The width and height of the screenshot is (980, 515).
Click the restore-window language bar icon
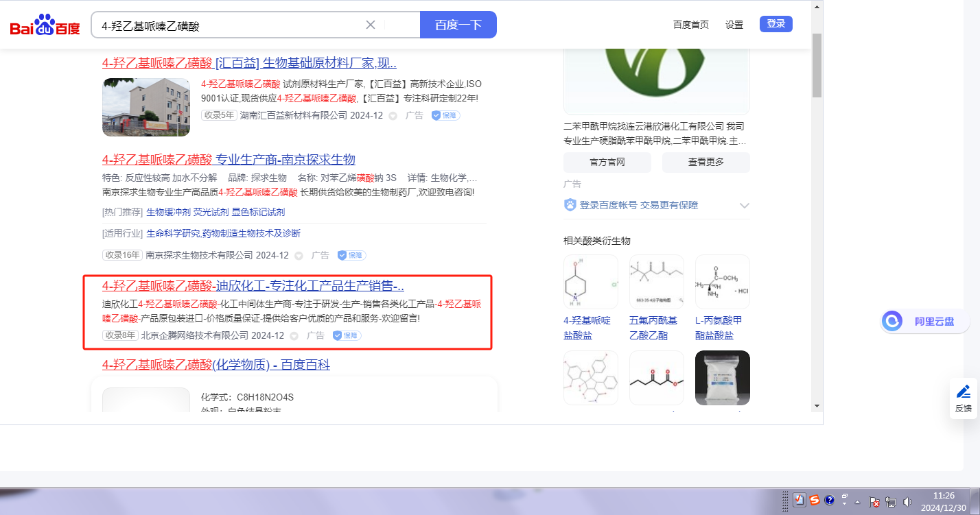click(x=845, y=496)
